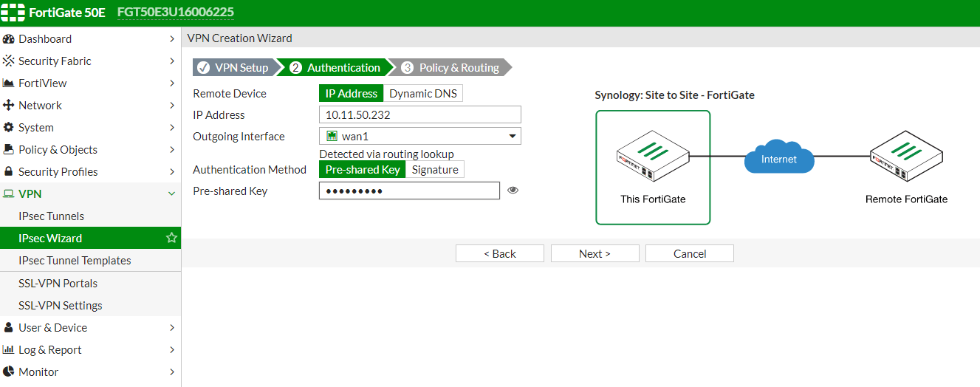The image size is (980, 387).
Task: Expand the User & Device chevron
Action: tap(172, 327)
